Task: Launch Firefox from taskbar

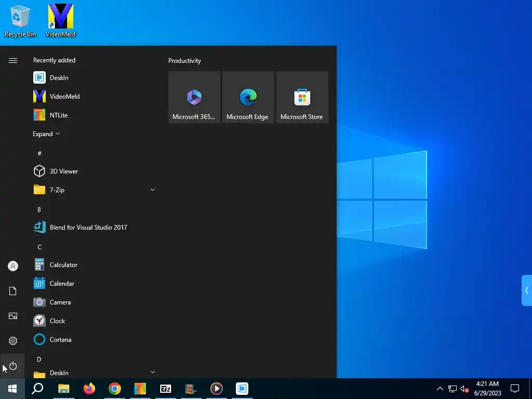Action: point(89,389)
